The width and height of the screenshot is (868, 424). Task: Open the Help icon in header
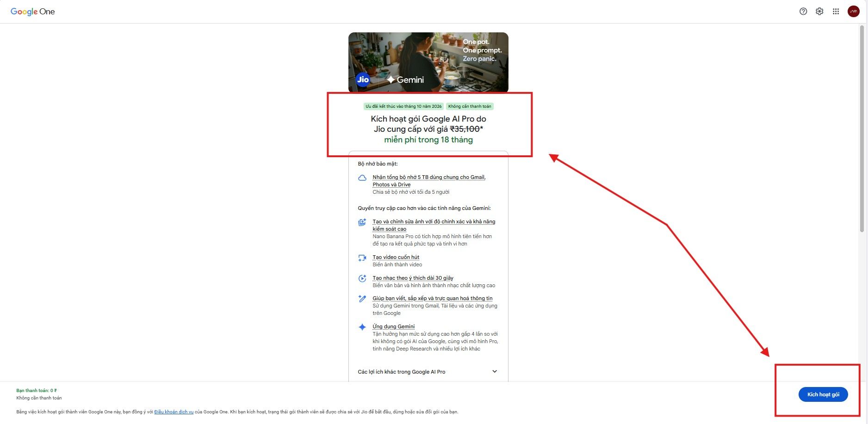(x=803, y=12)
